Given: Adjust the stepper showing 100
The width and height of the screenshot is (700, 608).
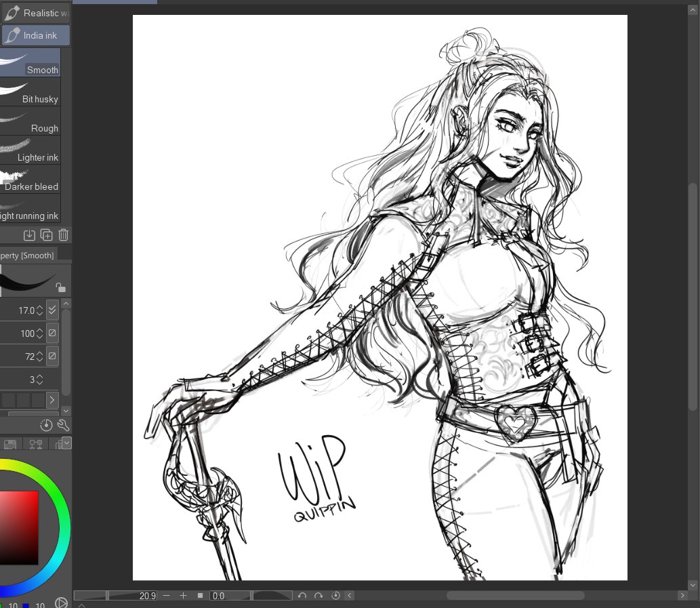Looking at the screenshot, I should (x=40, y=333).
